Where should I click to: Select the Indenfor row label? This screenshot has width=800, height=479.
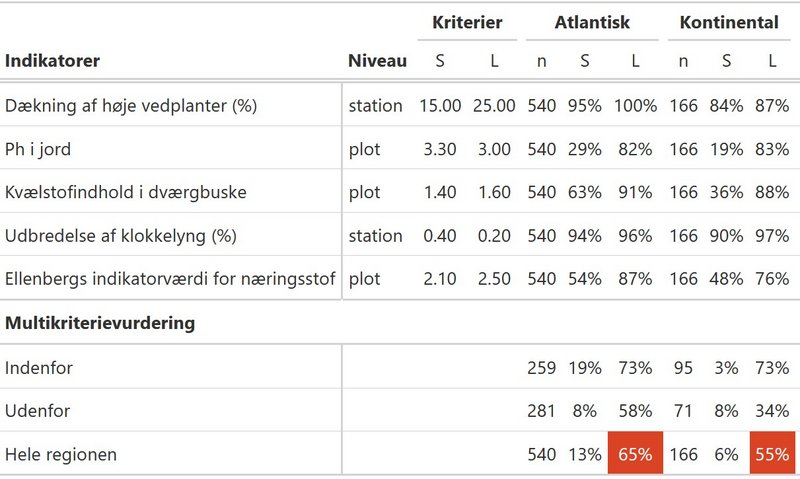39,368
